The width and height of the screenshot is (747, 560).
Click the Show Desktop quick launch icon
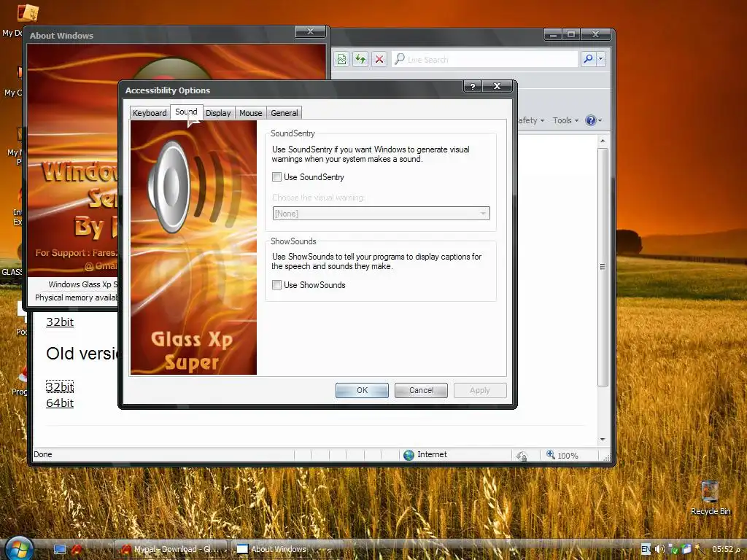(60, 549)
